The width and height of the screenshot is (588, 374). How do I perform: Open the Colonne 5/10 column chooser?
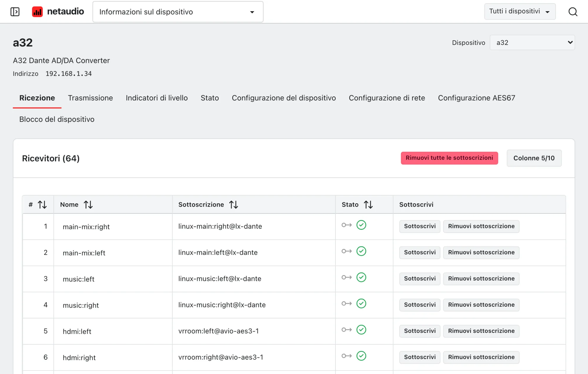coord(534,158)
